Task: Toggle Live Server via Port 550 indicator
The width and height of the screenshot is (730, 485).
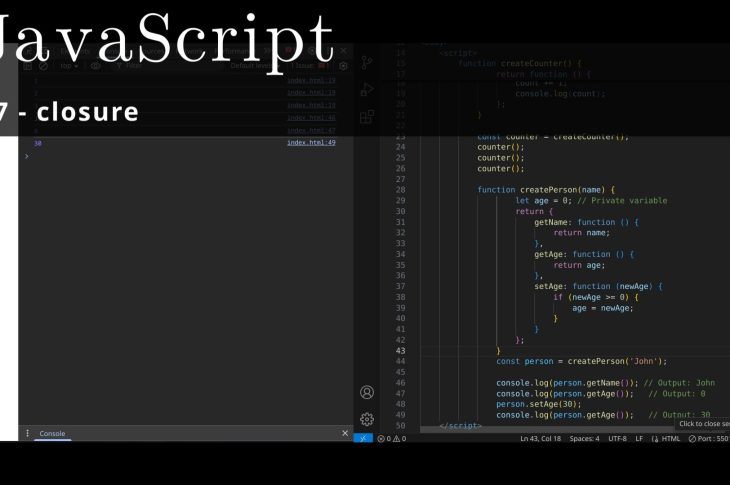Action: click(708, 438)
